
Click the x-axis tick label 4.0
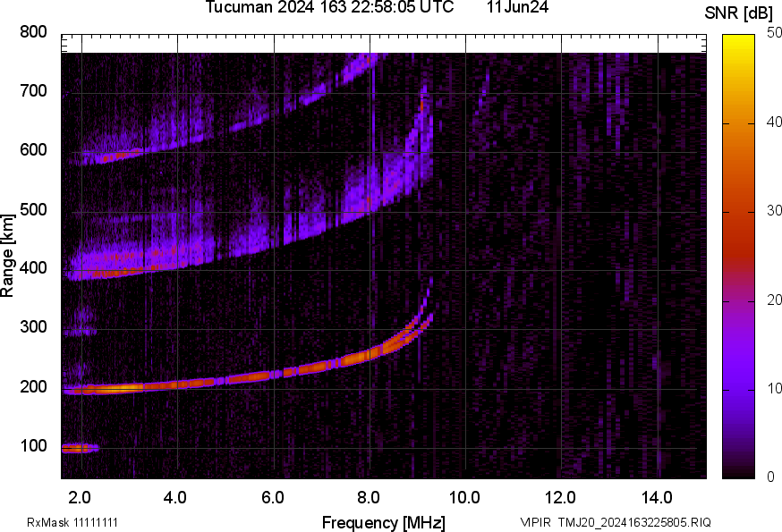click(175, 498)
